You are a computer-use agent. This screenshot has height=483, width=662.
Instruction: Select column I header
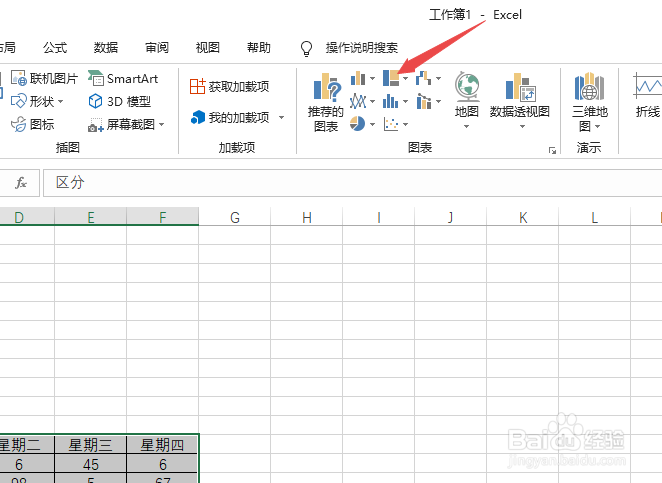click(379, 217)
